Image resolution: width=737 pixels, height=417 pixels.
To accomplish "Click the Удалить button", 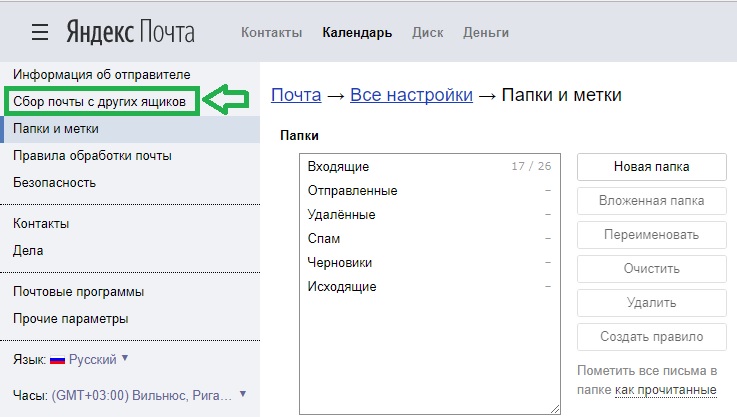I will coord(651,302).
